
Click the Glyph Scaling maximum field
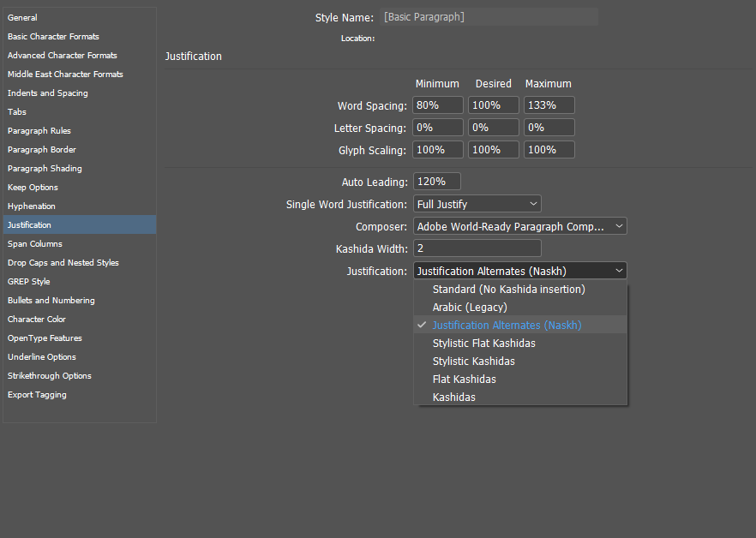tap(549, 150)
